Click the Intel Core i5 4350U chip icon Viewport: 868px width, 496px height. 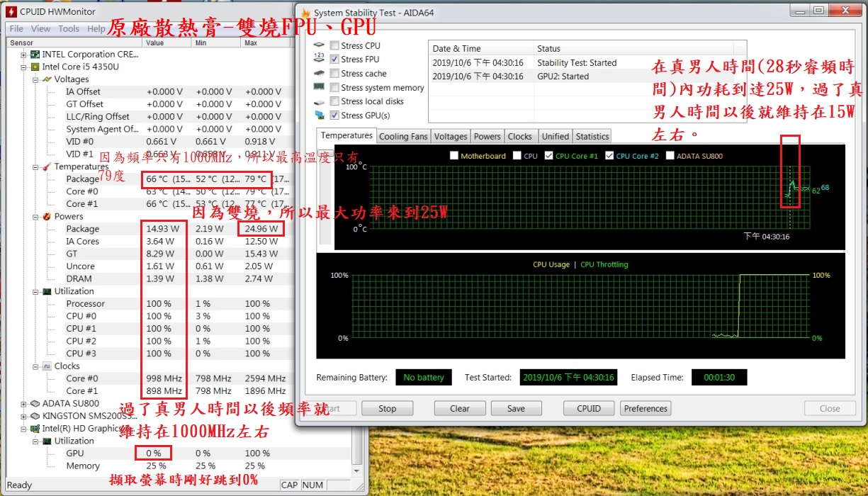click(x=35, y=67)
